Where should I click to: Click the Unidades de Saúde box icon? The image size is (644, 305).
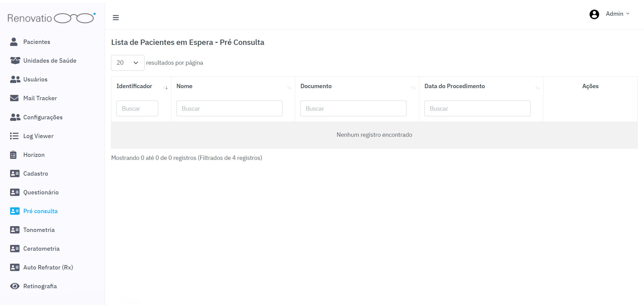coord(15,61)
